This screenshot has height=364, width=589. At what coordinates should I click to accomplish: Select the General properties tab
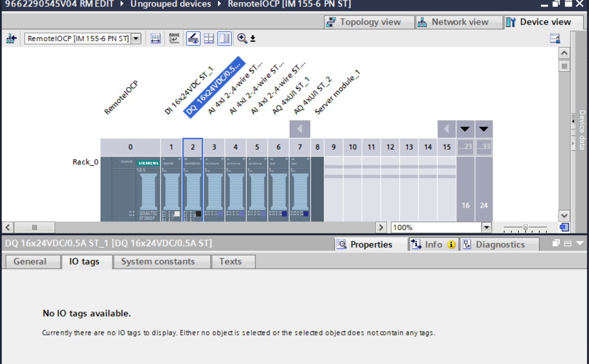[33, 261]
